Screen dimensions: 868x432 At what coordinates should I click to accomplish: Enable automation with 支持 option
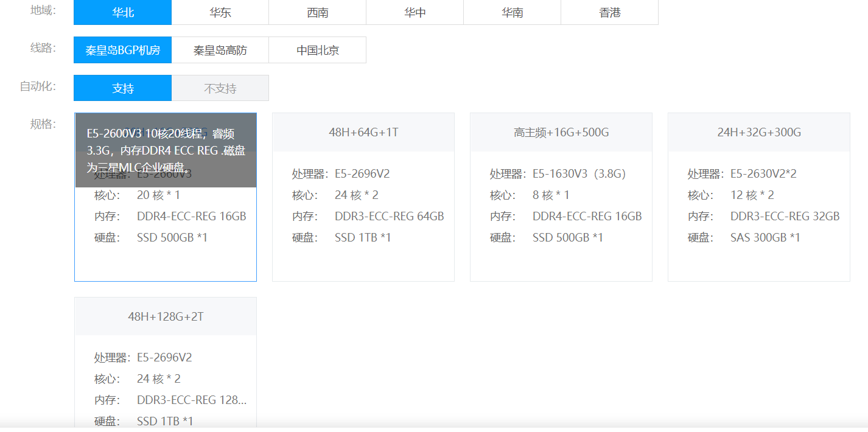click(x=122, y=88)
